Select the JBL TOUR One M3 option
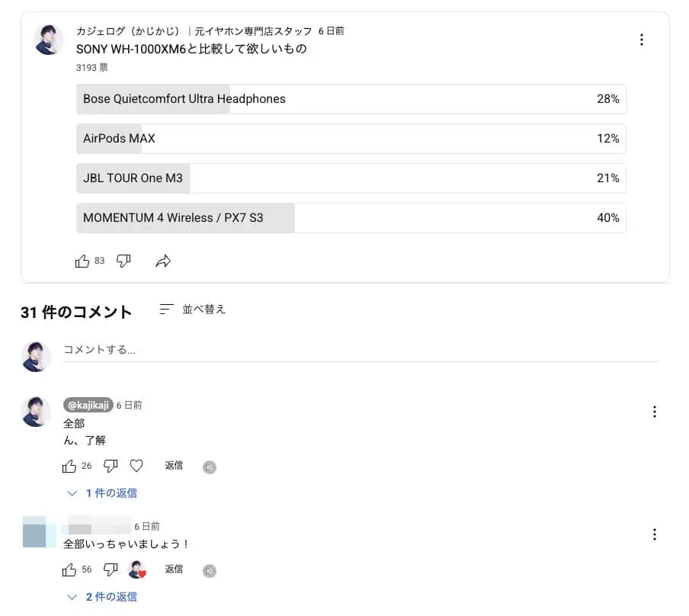 pyautogui.click(x=351, y=178)
